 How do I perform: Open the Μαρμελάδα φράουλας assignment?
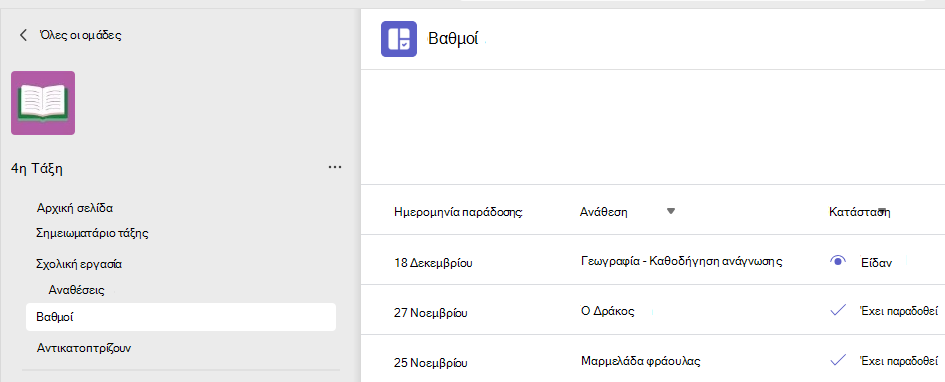coord(641,362)
